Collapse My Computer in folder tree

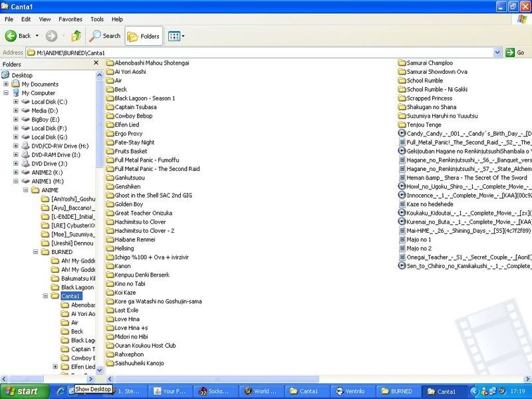pyautogui.click(x=6, y=92)
